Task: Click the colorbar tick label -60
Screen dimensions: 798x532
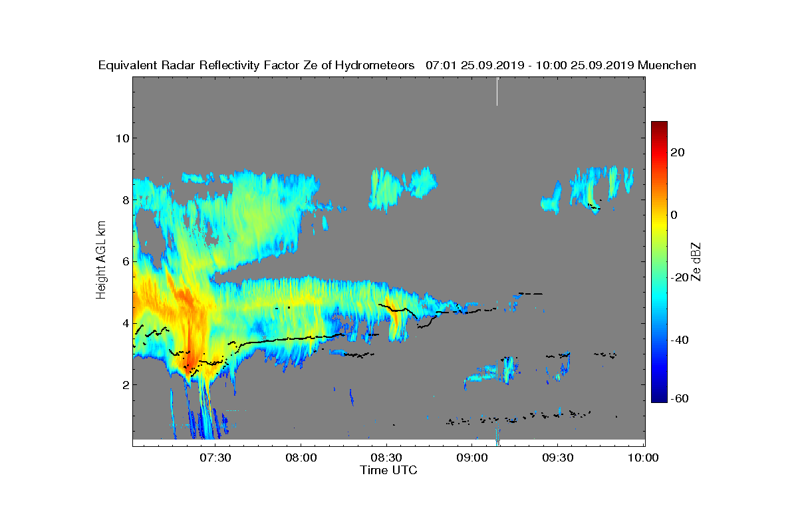Action: (679, 398)
